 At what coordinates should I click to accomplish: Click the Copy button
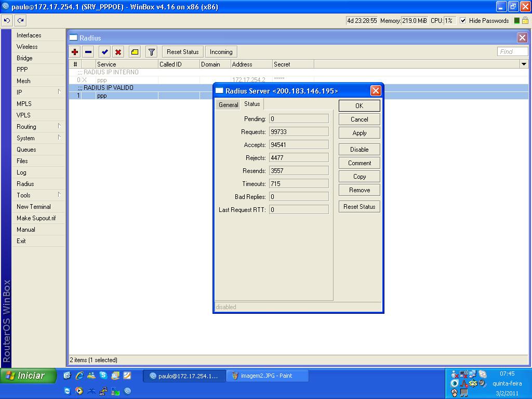click(360, 177)
